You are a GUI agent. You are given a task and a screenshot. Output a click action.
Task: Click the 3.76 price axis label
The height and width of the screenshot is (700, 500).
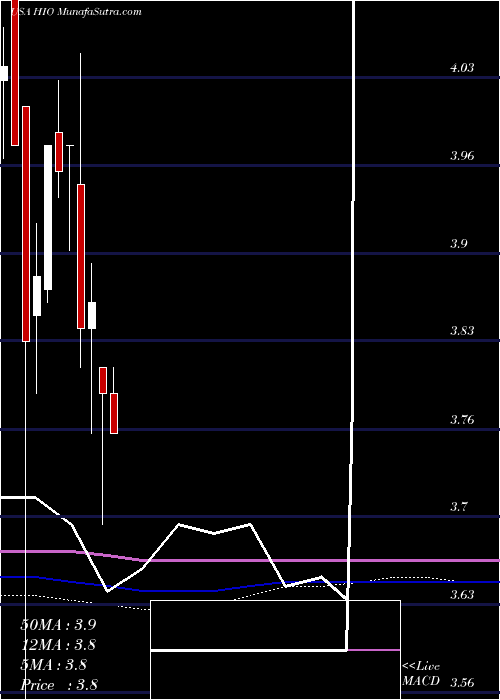point(462,420)
